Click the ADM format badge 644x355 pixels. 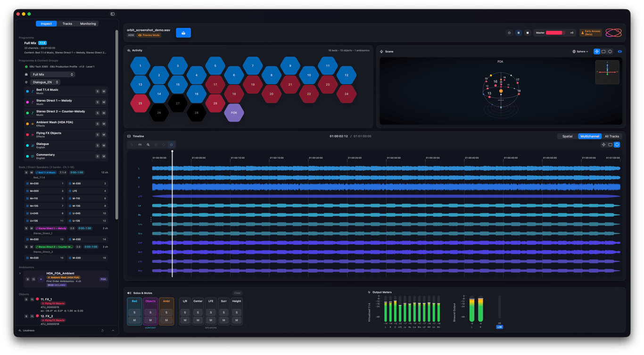131,35
